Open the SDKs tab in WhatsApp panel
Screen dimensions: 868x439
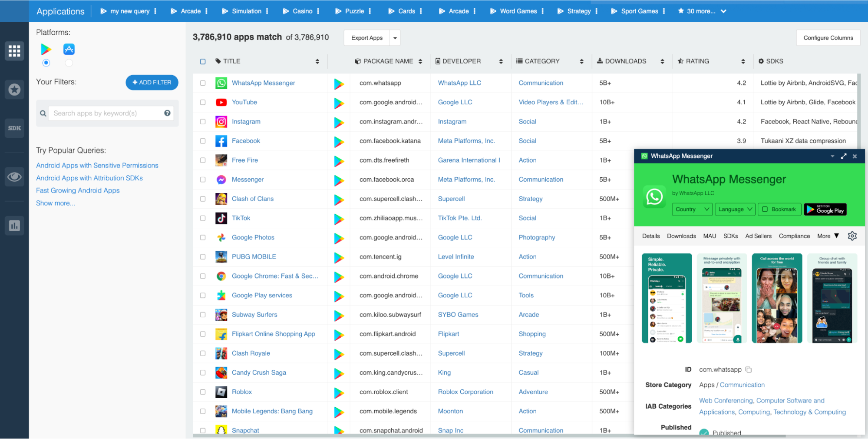click(x=730, y=236)
